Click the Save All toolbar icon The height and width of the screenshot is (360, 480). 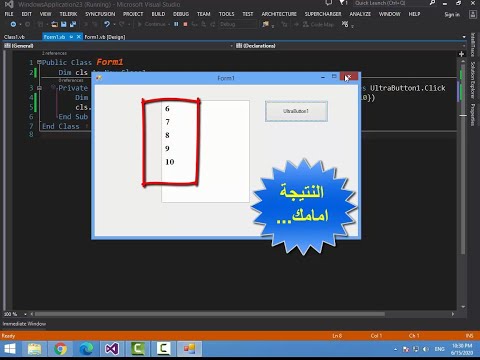(73, 24)
